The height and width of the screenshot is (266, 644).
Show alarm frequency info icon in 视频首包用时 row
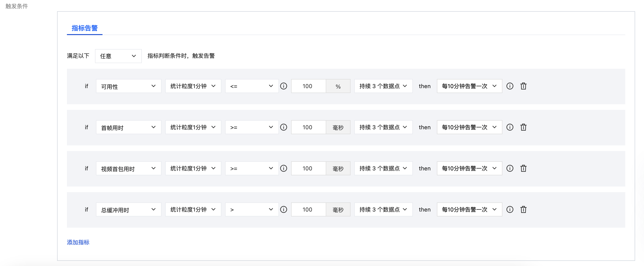510,168
